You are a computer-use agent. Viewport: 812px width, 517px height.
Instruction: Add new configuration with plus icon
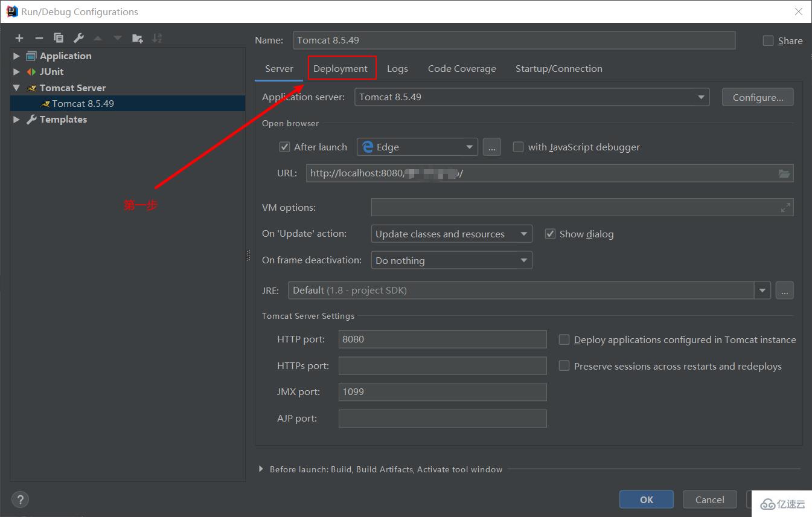[19, 38]
